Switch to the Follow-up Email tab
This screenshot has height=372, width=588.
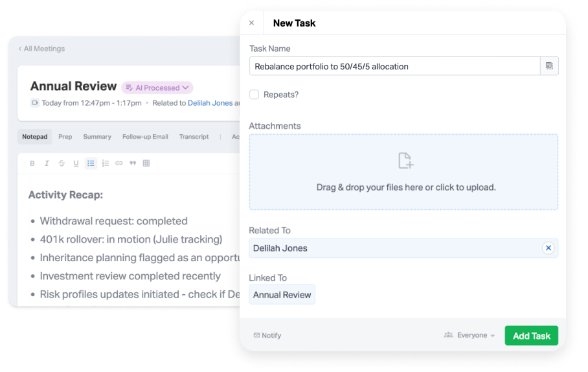coord(145,137)
